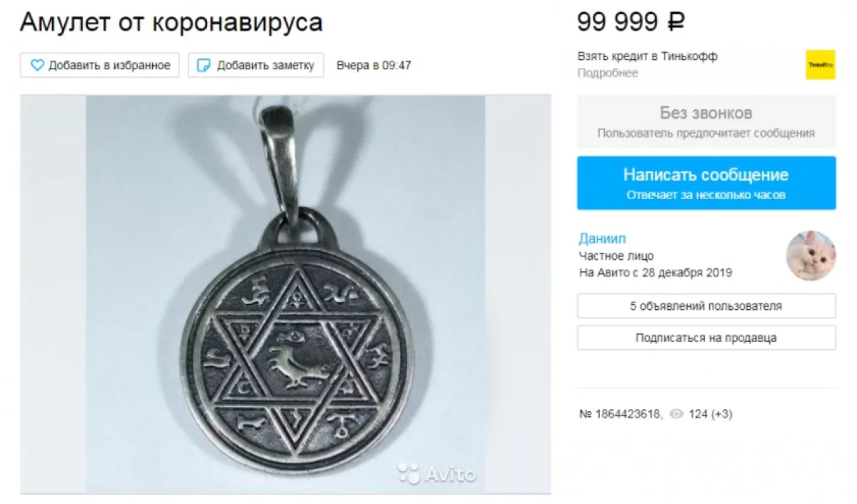
Task: Click the note icon beside Добавить заметку
Action: [204, 66]
